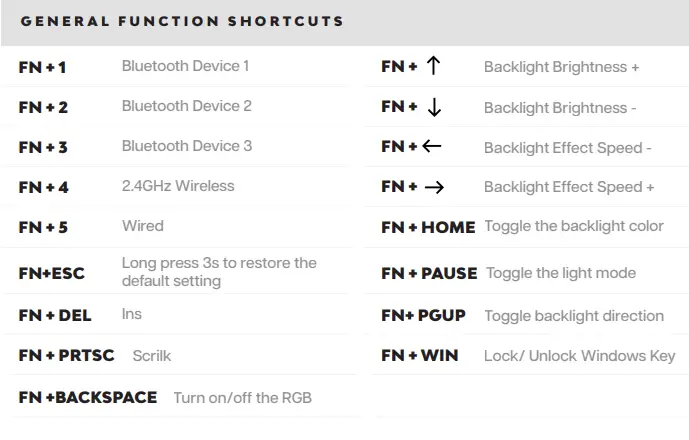The height and width of the screenshot is (440, 689).
Task: Click the 2.4GHz Wireless description
Action: (x=178, y=186)
